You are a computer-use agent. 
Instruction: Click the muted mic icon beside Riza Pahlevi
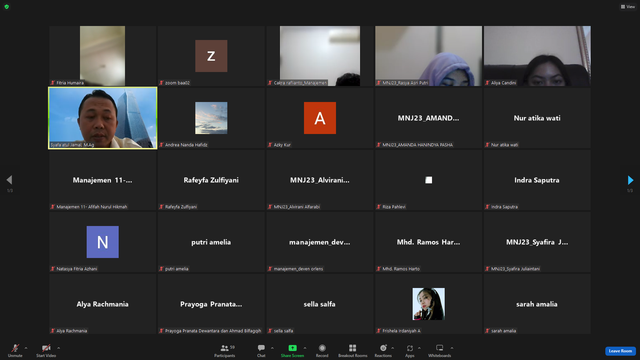pyautogui.click(x=379, y=207)
